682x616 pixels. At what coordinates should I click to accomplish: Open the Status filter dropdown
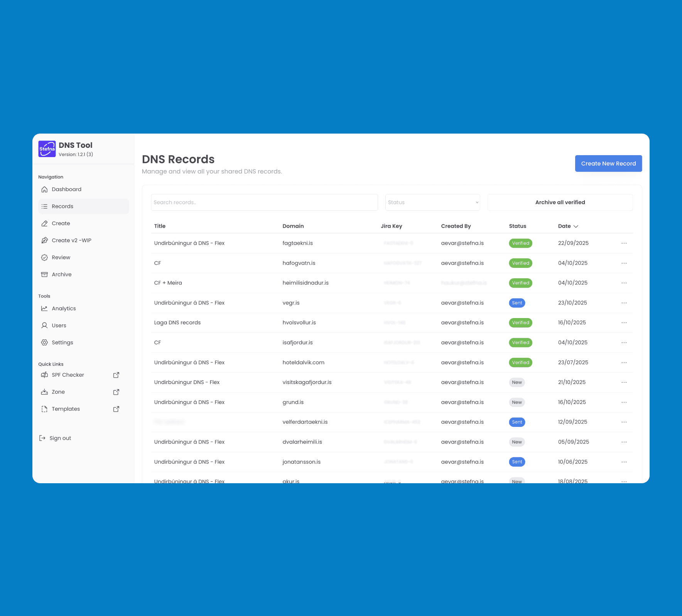(x=432, y=202)
